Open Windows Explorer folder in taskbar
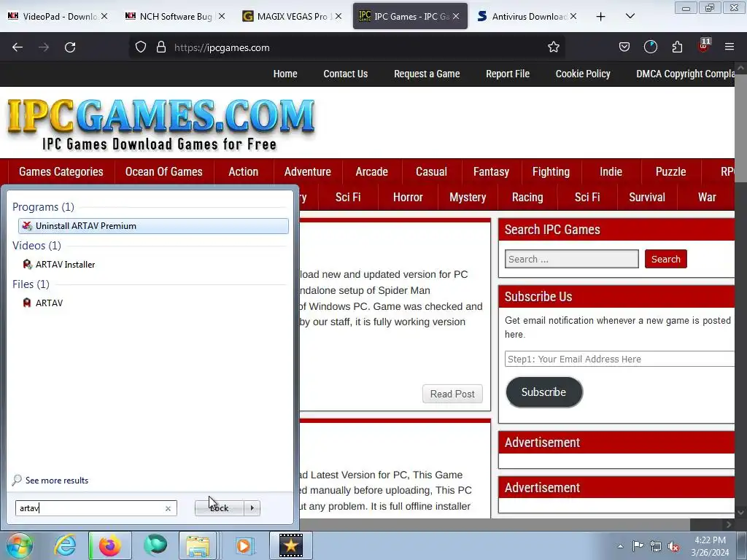The image size is (747, 560). pyautogui.click(x=198, y=545)
